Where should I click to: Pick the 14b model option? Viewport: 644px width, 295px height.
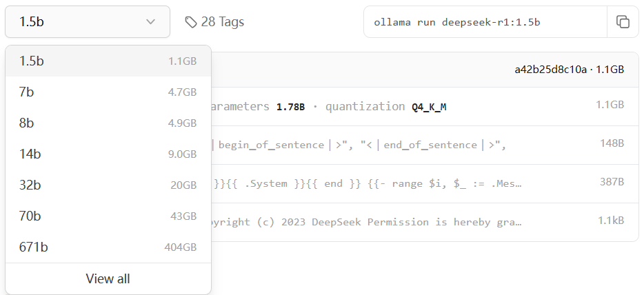pyautogui.click(x=108, y=154)
